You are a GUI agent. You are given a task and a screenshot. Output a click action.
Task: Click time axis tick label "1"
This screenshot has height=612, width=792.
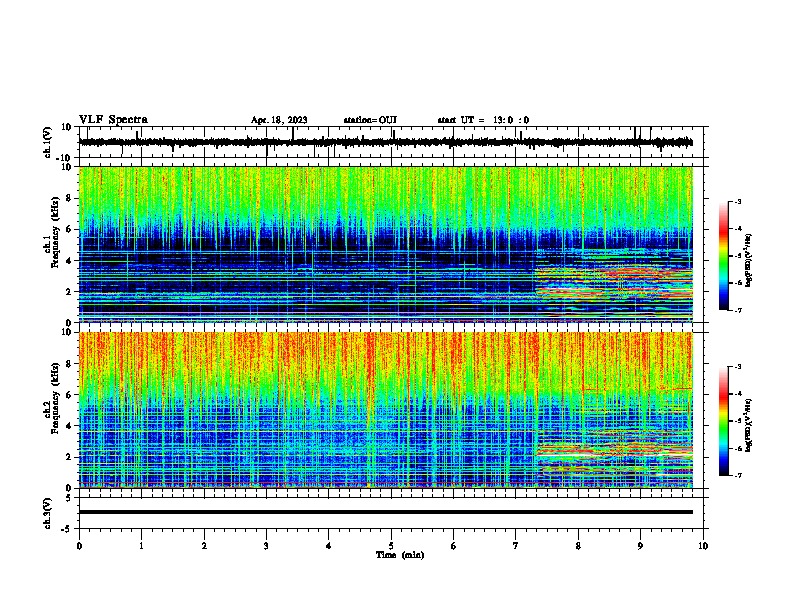pos(141,546)
